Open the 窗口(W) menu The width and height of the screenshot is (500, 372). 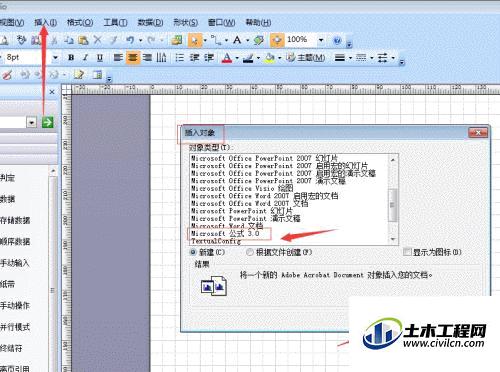point(221,23)
